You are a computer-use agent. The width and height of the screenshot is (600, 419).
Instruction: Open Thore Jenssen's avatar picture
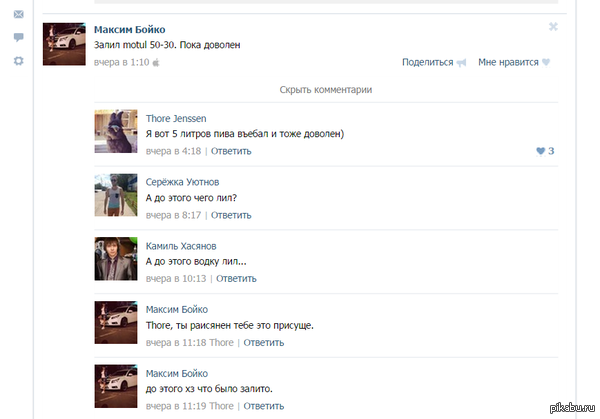coord(115,131)
